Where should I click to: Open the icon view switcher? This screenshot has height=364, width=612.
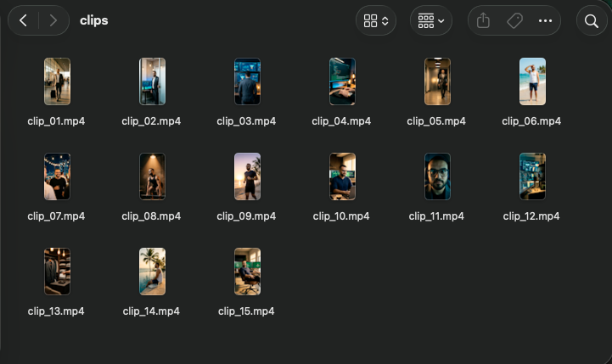pos(376,20)
